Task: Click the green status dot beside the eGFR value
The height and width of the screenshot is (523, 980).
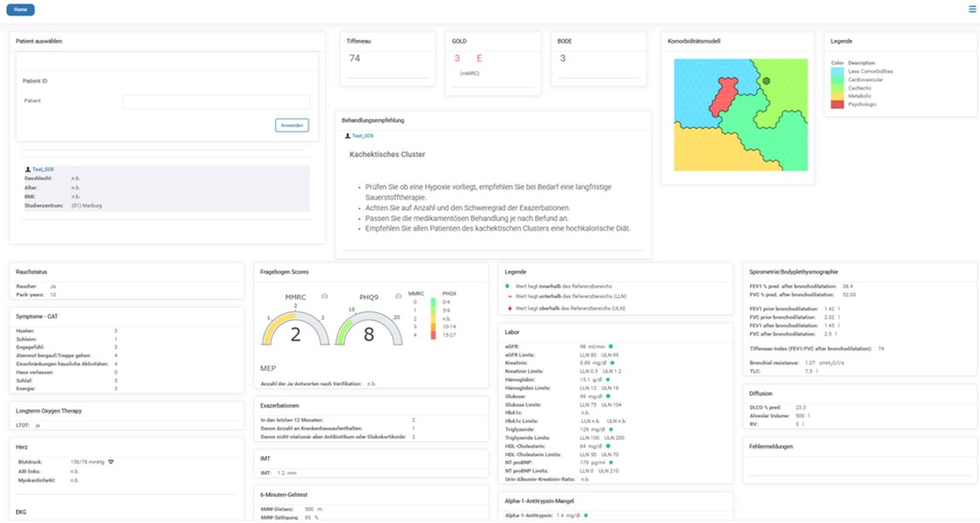Action: coord(611,347)
